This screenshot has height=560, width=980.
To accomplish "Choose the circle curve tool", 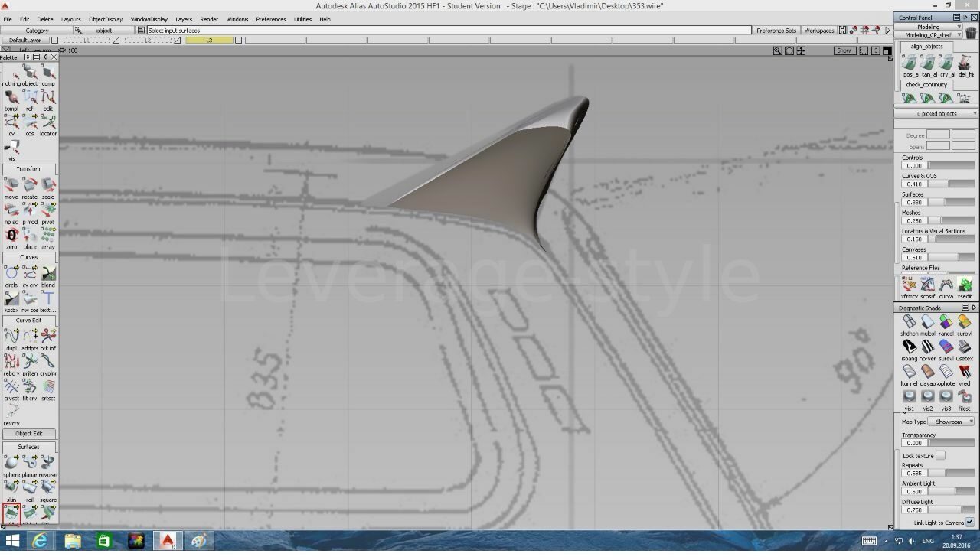I will (11, 274).
